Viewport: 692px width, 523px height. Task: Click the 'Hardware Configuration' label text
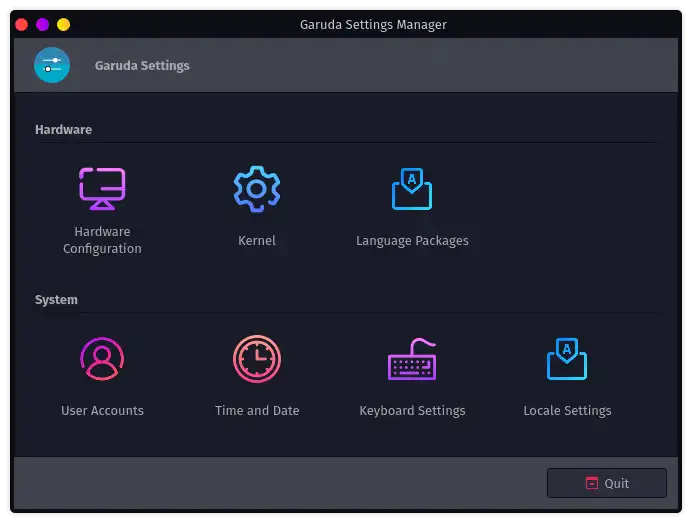click(x=102, y=240)
